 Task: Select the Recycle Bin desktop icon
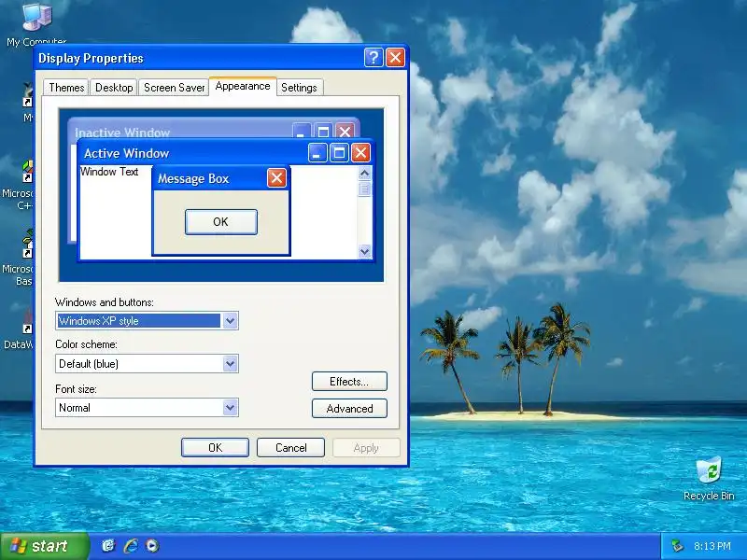(x=709, y=479)
